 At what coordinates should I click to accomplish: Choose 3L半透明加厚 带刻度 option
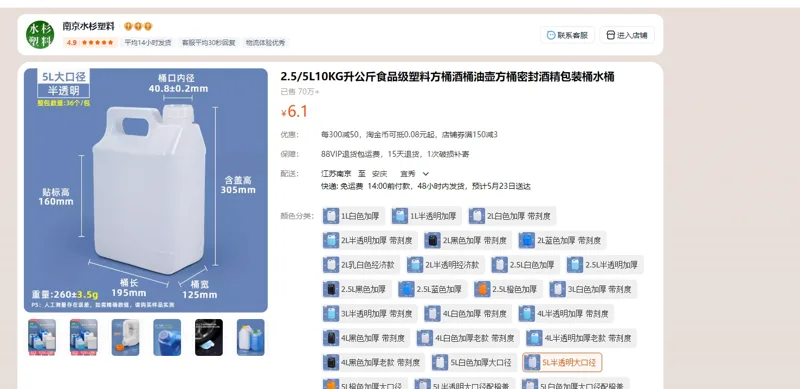tap(370, 314)
